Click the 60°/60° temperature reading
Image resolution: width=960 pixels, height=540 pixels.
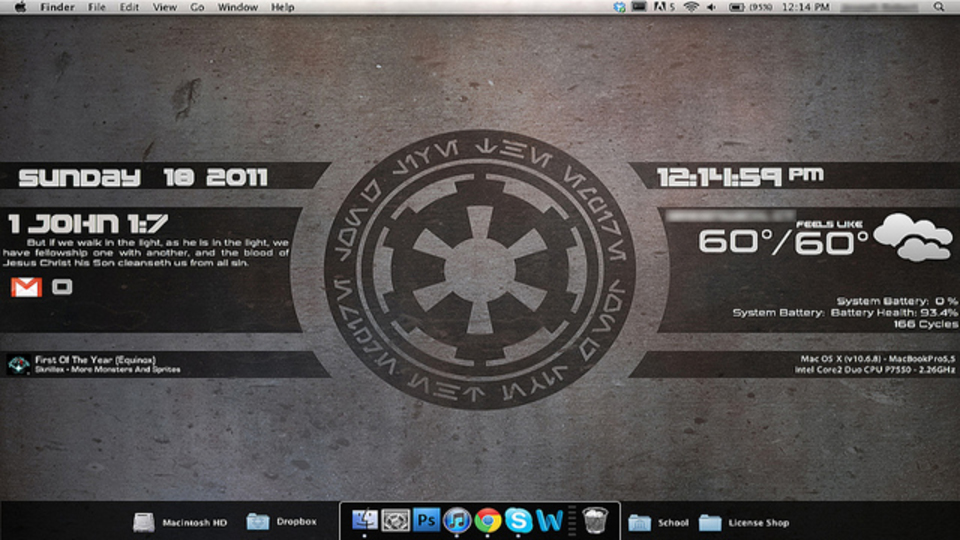coord(783,242)
